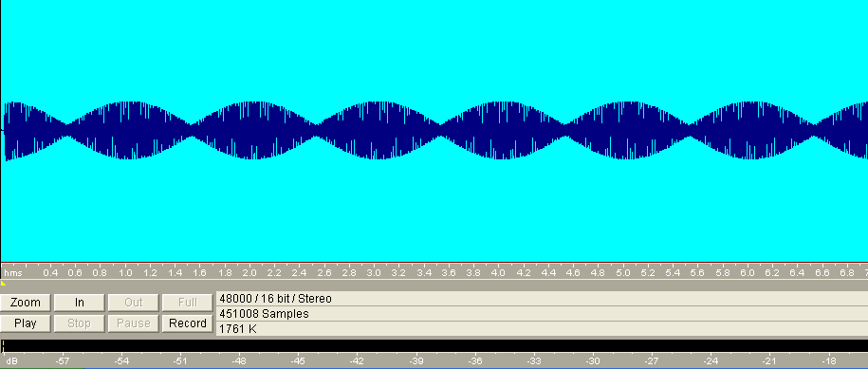Click the 2.6 mark on the time ruler

pos(324,273)
